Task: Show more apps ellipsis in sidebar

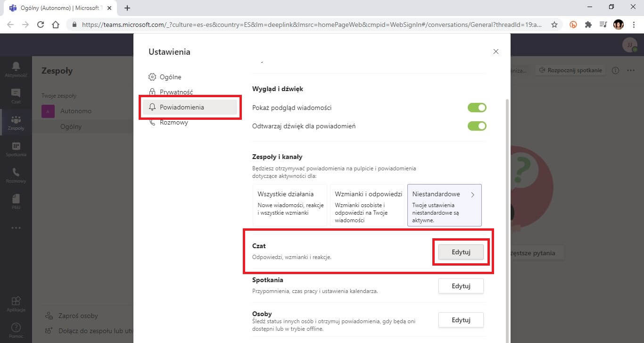Action: (x=16, y=228)
